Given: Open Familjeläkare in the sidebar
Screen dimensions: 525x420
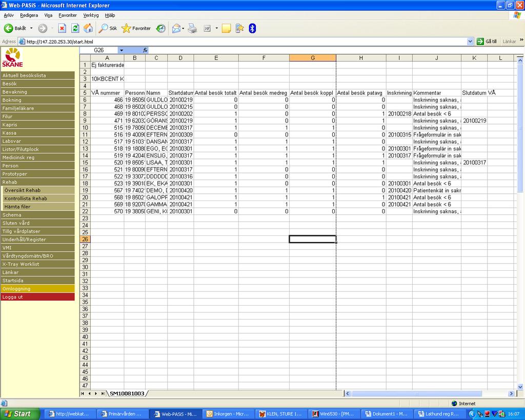Looking at the screenshot, I should [x=37, y=108].
